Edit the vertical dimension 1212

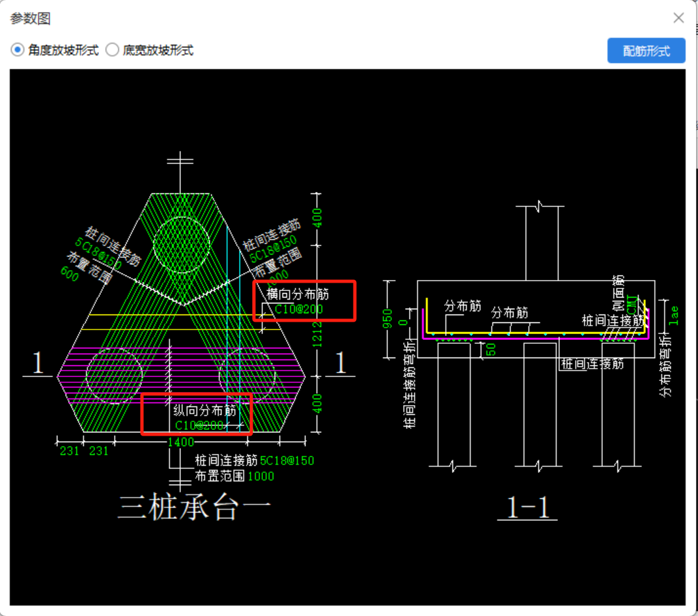coord(317,335)
